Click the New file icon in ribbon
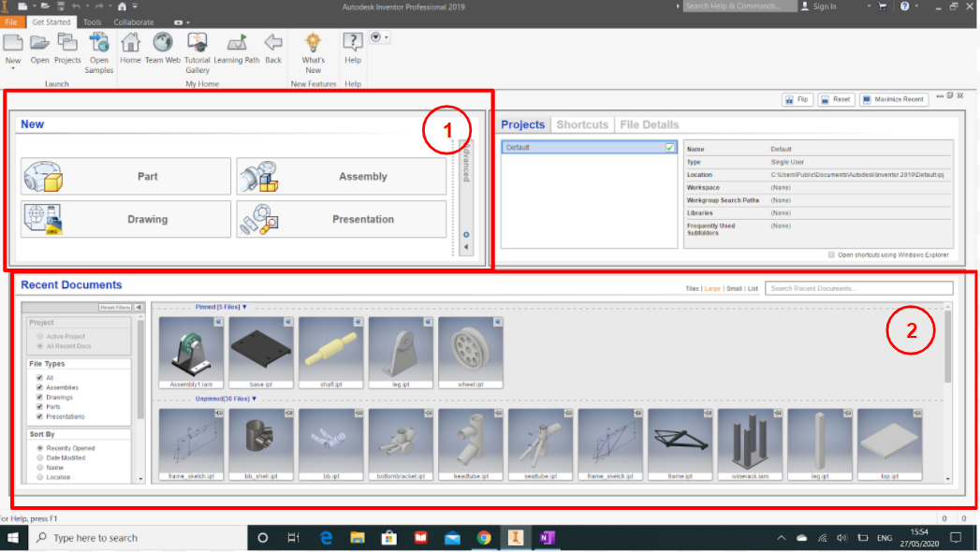The image size is (980, 552). [x=13, y=44]
